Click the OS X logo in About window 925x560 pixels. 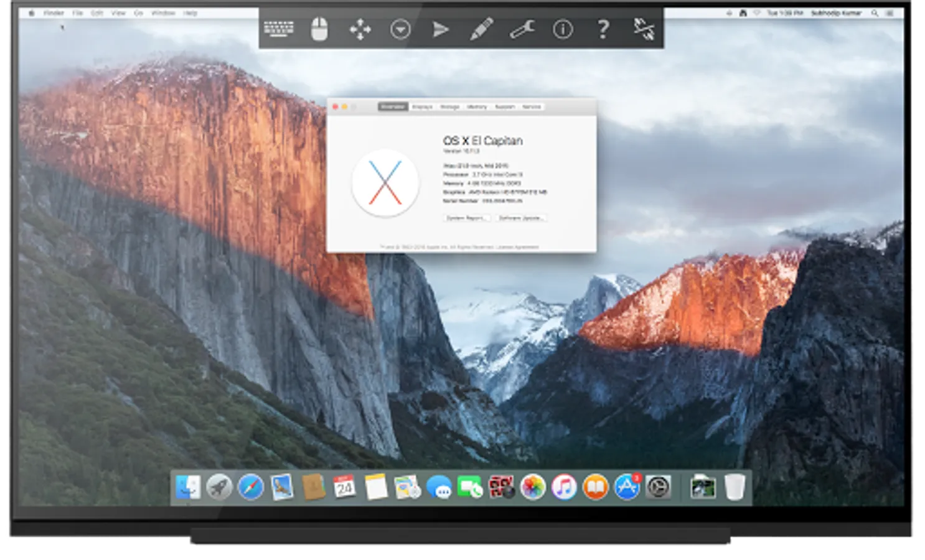pos(385,183)
